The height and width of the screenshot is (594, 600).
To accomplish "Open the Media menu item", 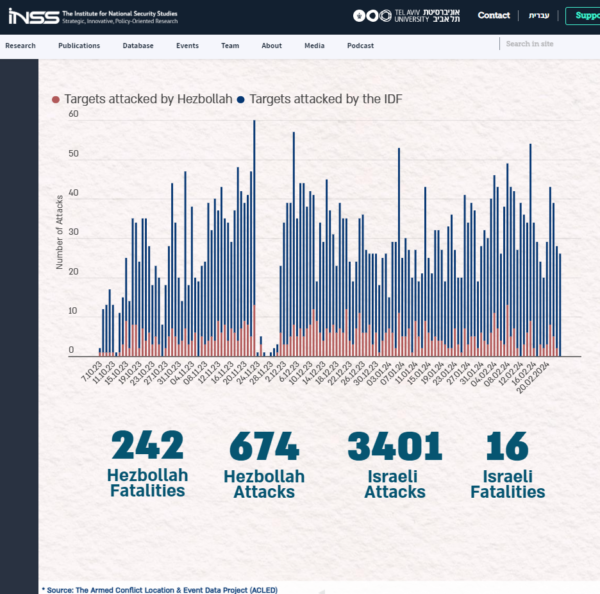I will (x=314, y=46).
